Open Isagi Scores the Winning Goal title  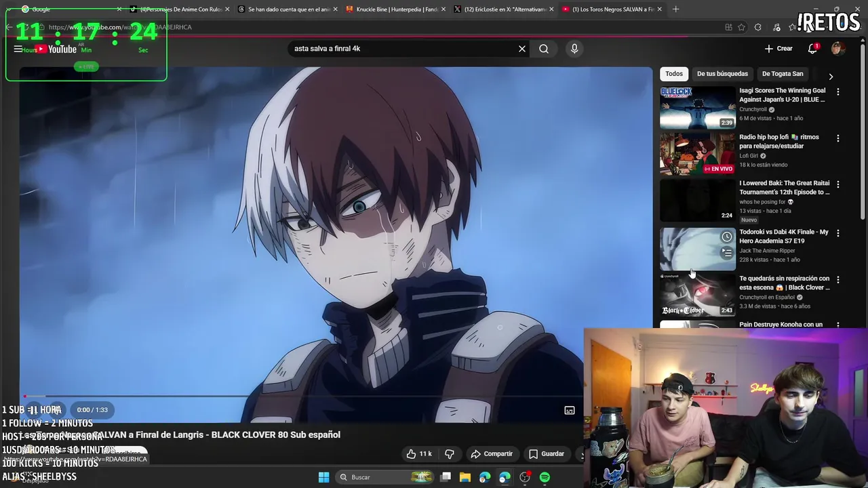[783, 95]
